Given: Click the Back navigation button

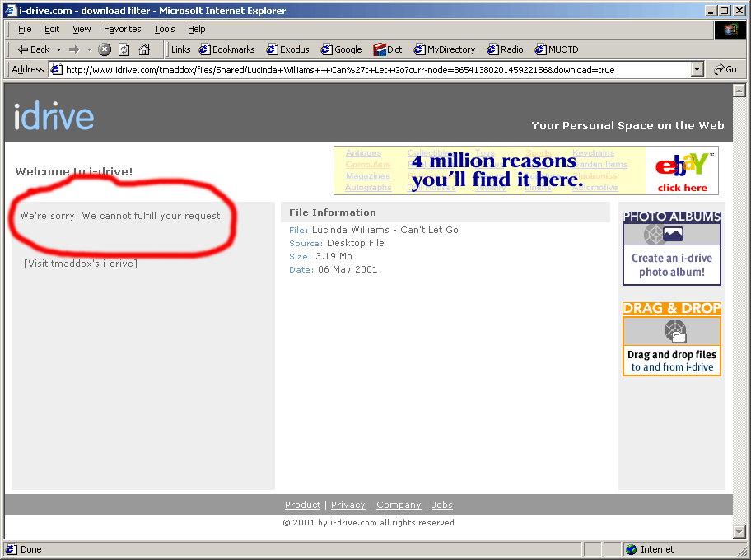Looking at the screenshot, I should click(x=33, y=49).
